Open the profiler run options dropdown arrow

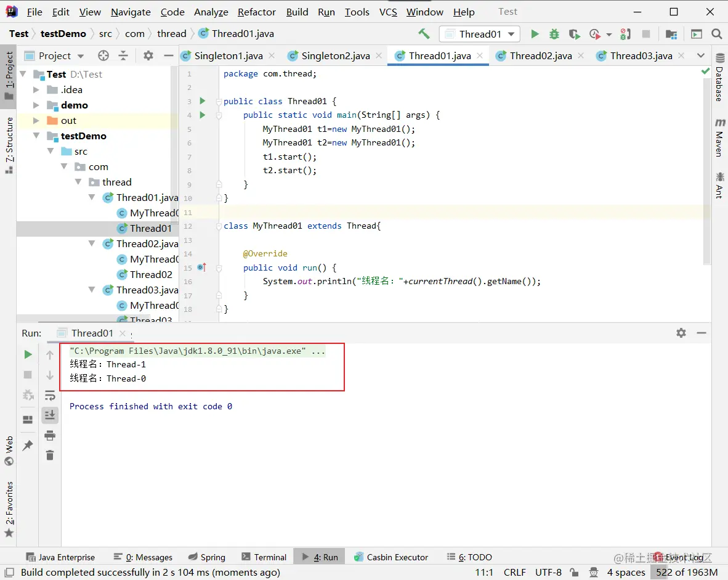(x=609, y=35)
